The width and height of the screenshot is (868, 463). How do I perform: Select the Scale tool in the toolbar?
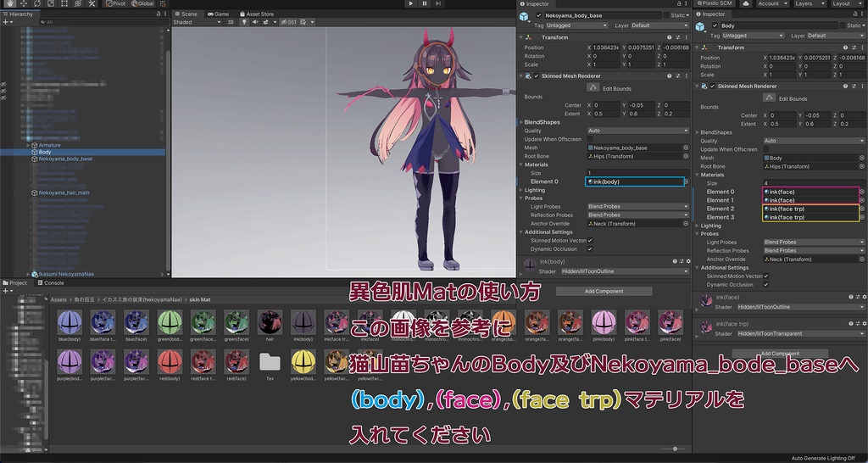click(x=50, y=3)
